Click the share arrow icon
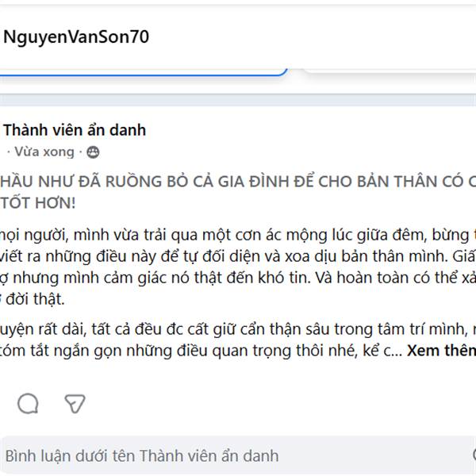The image size is (476, 476). [x=75, y=404]
